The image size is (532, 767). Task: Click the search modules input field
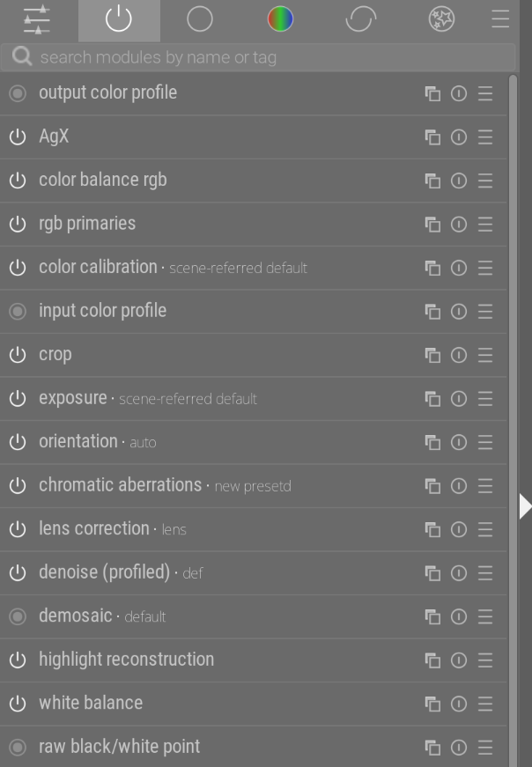click(x=258, y=57)
